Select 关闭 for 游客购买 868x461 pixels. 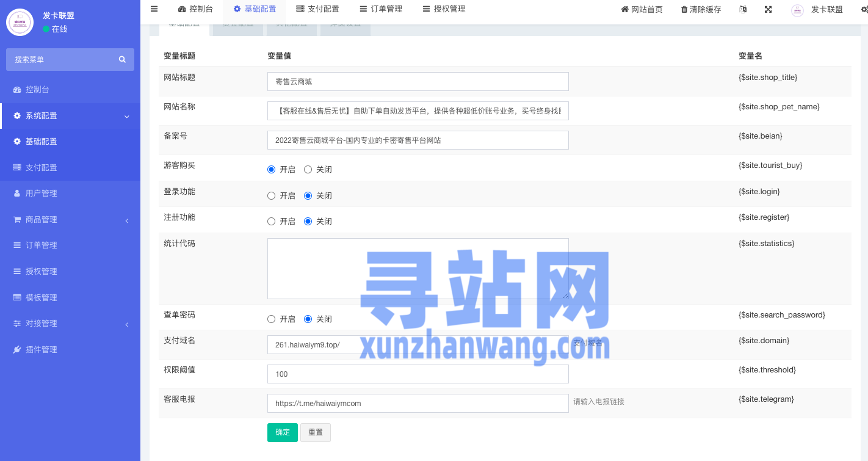coord(308,169)
